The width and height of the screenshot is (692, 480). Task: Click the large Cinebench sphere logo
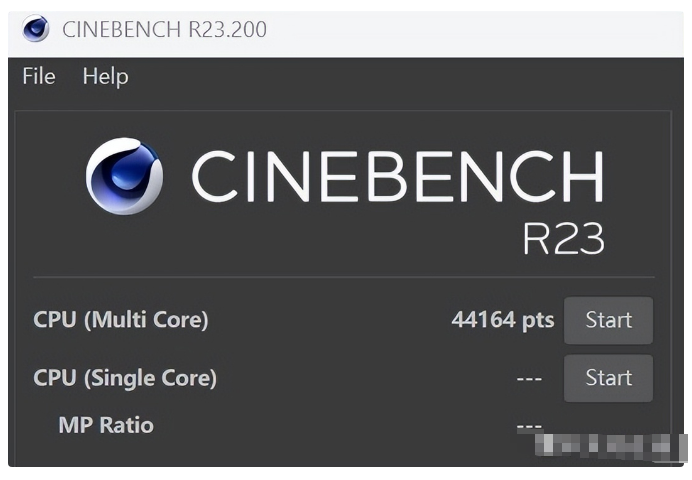pos(124,176)
